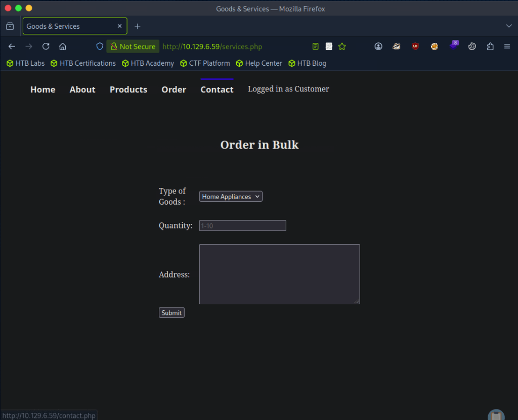518x420 pixels.
Task: Go to the Products page
Action: point(128,89)
